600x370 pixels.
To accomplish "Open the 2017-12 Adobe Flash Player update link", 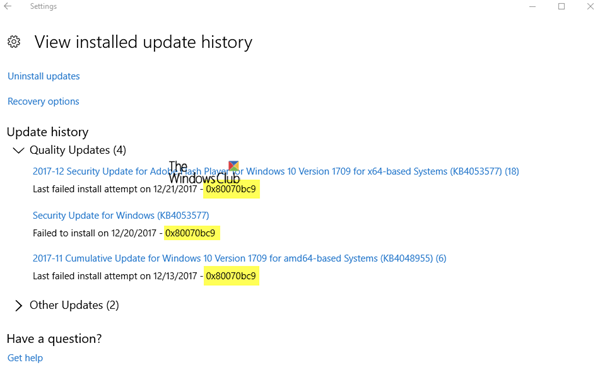I will pos(276,171).
